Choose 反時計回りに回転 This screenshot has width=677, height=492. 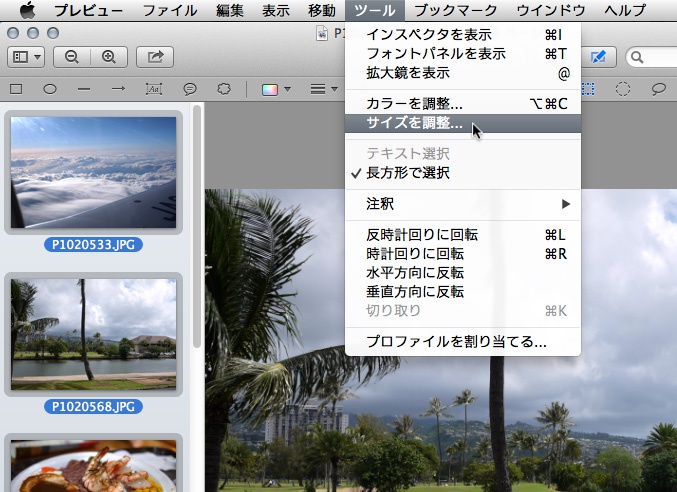click(463, 235)
